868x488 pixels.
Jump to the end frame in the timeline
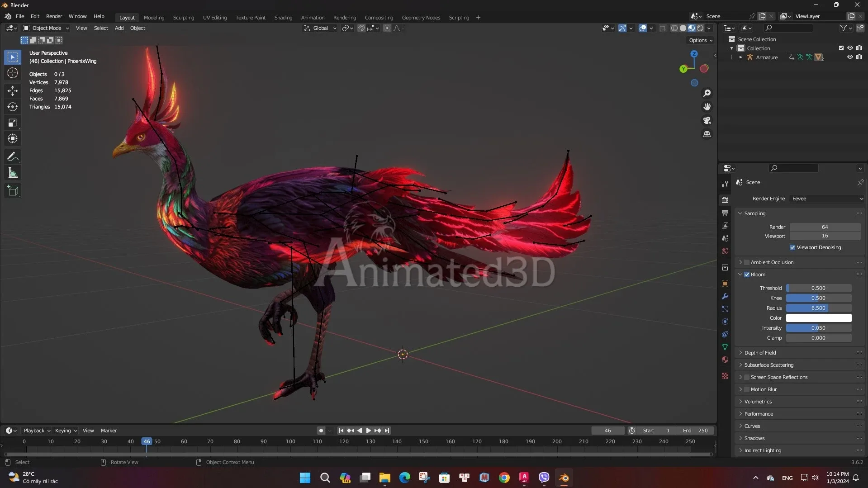pyautogui.click(x=387, y=431)
